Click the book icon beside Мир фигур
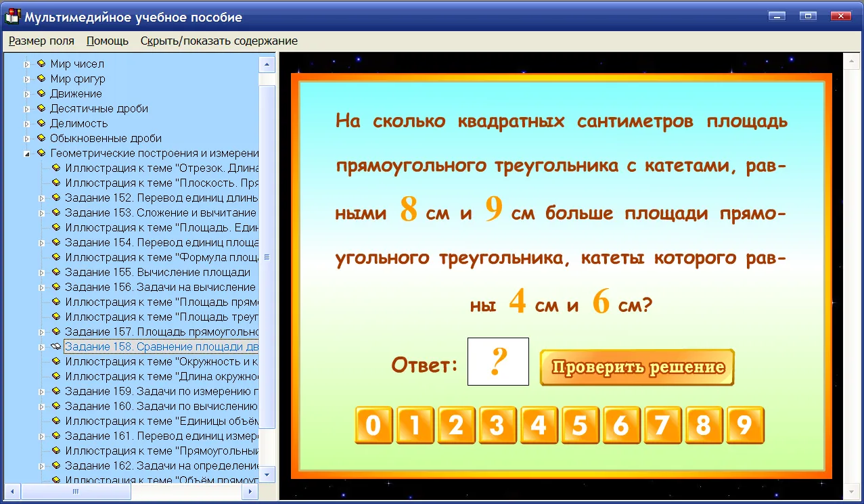 coord(41,78)
